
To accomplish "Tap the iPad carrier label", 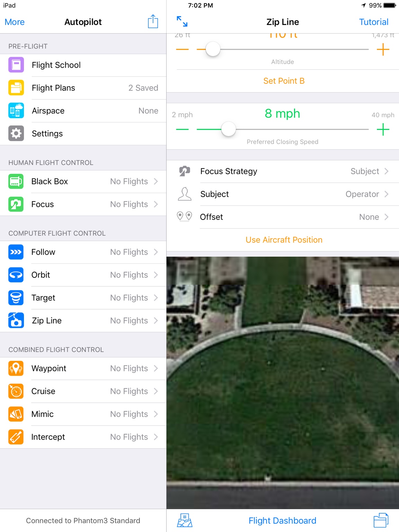I will coord(9,6).
